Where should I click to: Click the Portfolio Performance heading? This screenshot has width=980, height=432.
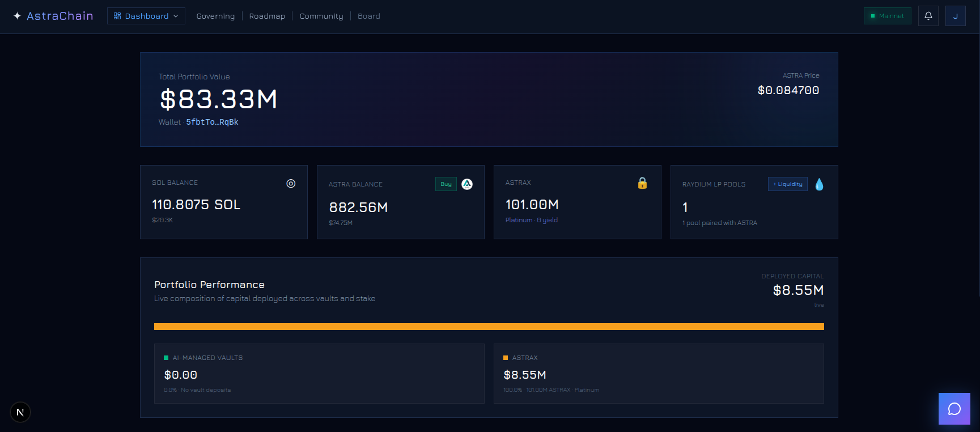209,285
